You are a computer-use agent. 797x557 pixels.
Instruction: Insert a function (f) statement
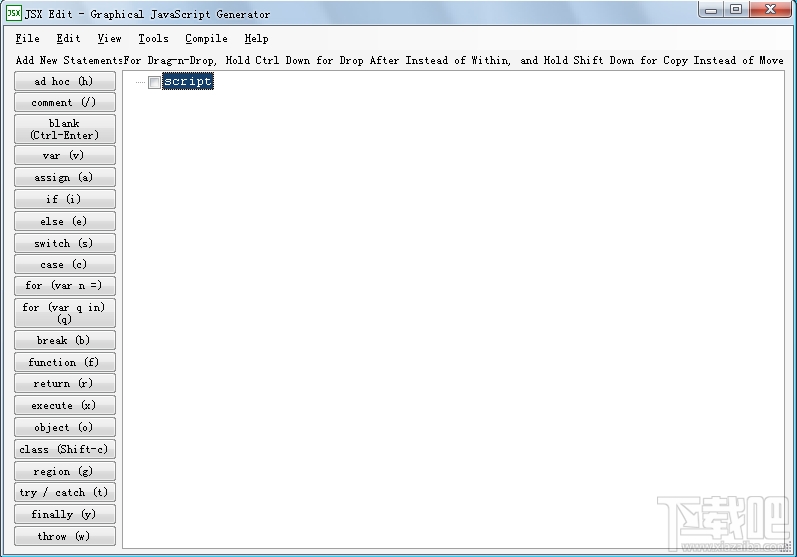pyautogui.click(x=65, y=362)
